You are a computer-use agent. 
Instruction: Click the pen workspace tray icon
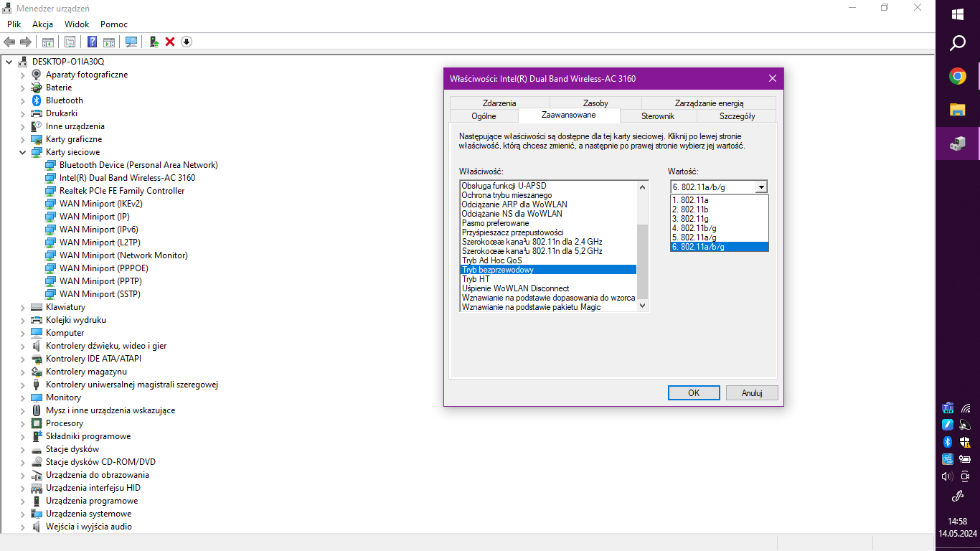(x=958, y=496)
